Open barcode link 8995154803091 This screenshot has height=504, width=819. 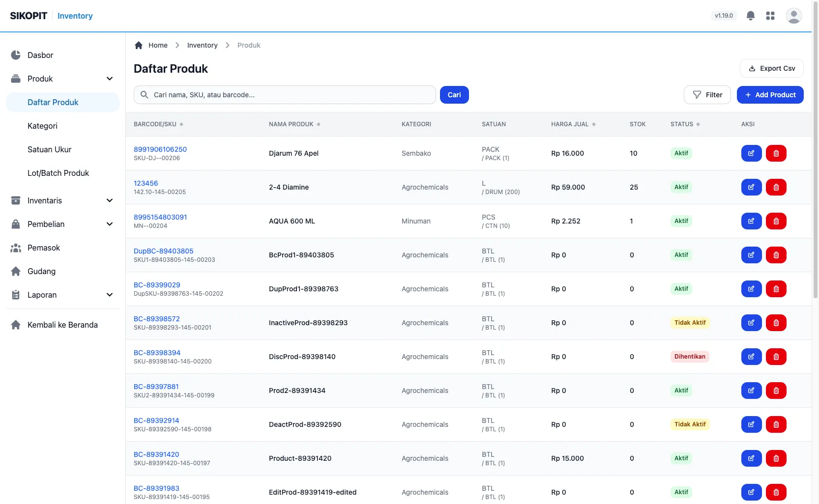pyautogui.click(x=160, y=217)
